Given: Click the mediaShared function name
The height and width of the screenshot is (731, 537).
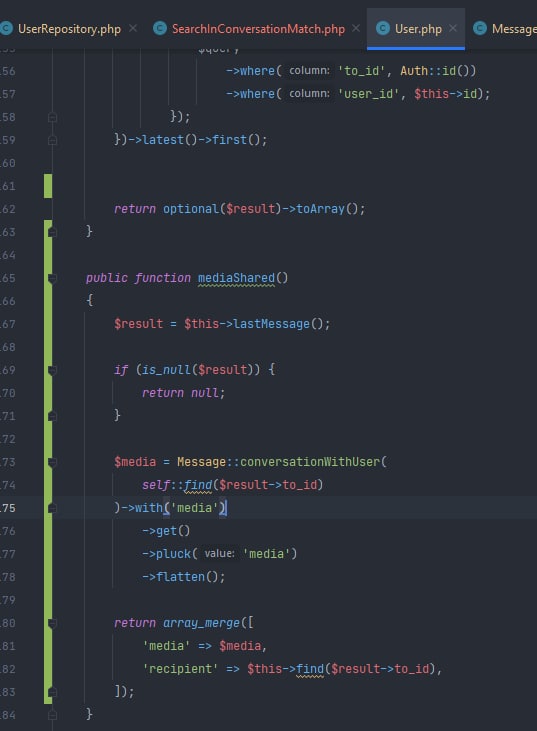Looking at the screenshot, I should click(236, 278).
